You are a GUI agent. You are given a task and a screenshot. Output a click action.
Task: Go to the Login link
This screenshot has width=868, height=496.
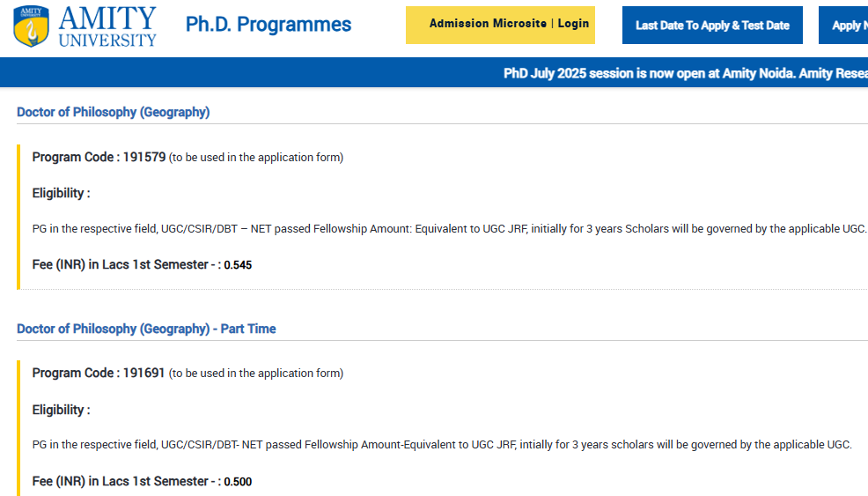pos(573,24)
